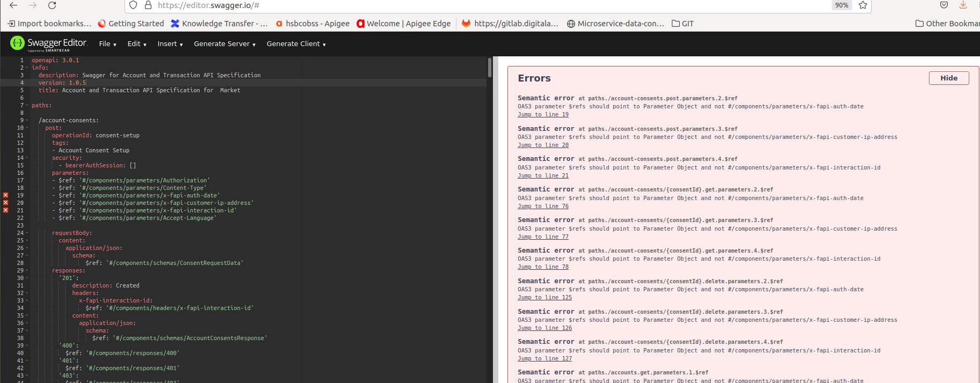The image size is (980, 383).
Task: Follow the Jump to line 76 link
Action: (x=543, y=207)
